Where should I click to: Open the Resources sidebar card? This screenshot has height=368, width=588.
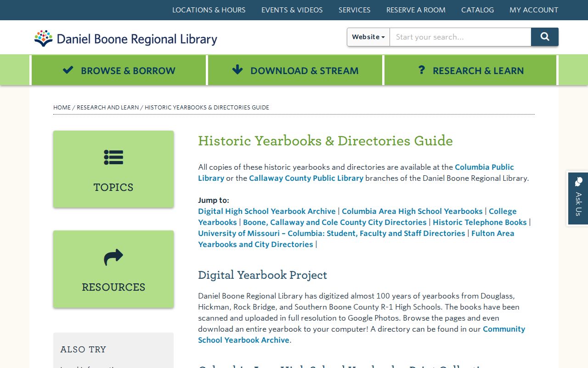(113, 269)
